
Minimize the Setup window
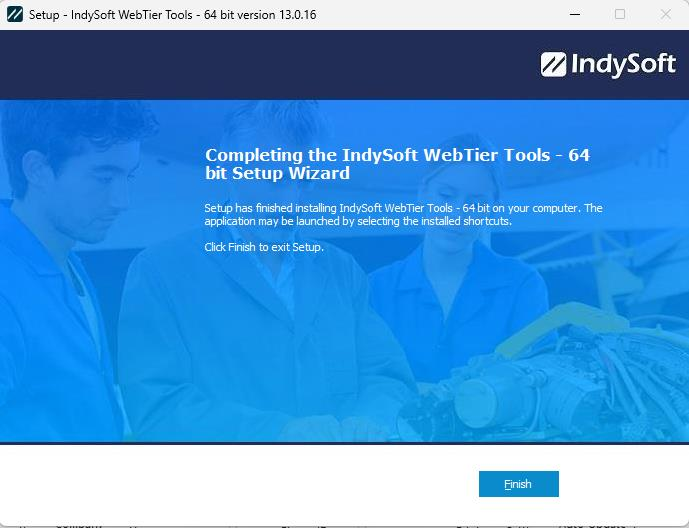pyautogui.click(x=575, y=14)
